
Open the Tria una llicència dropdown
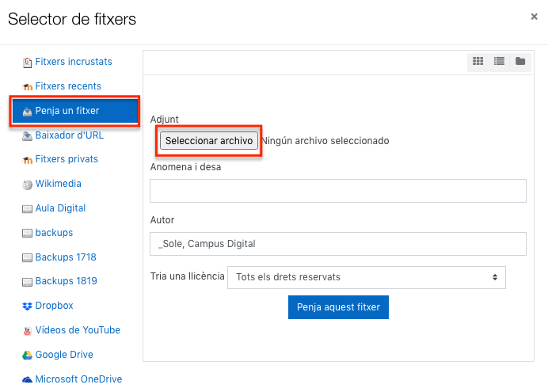[366, 277]
